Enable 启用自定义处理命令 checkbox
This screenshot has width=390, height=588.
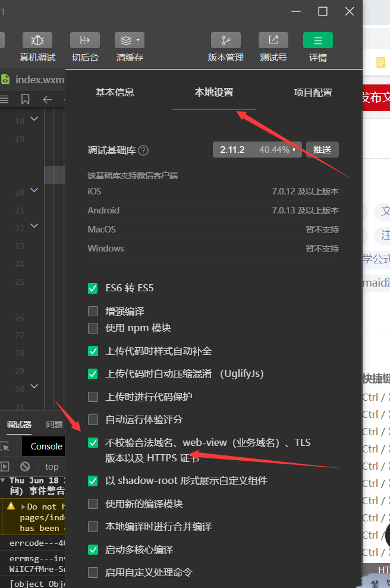pyautogui.click(x=93, y=573)
